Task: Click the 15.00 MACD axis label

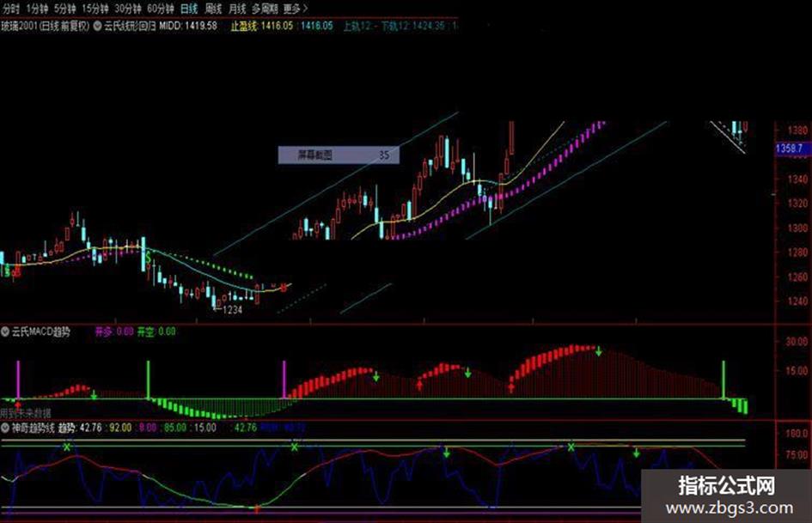Action: [x=797, y=371]
